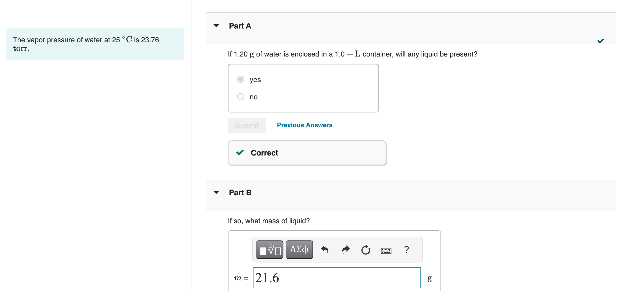The height and width of the screenshot is (291, 644).
Task: Open the Greek symbols palette
Action: point(299,249)
